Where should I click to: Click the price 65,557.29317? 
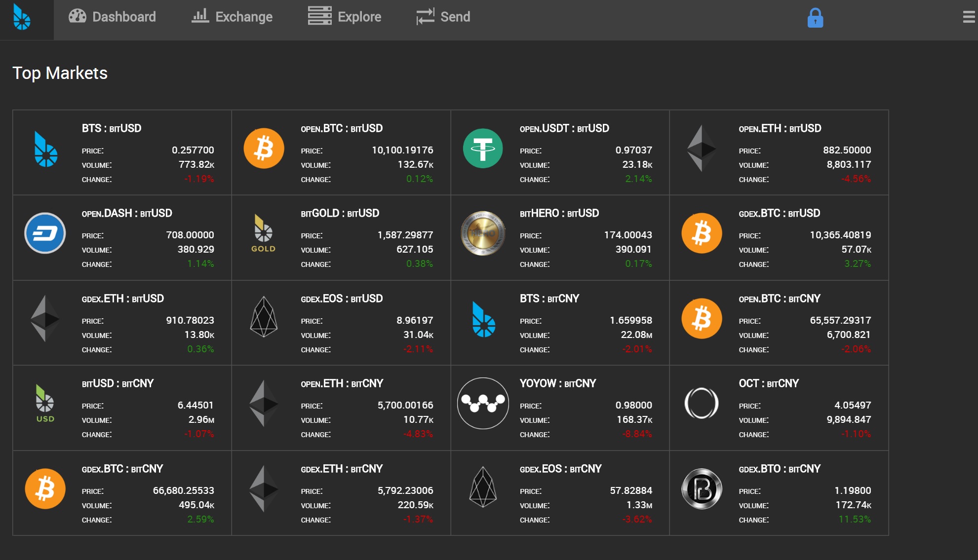(840, 320)
